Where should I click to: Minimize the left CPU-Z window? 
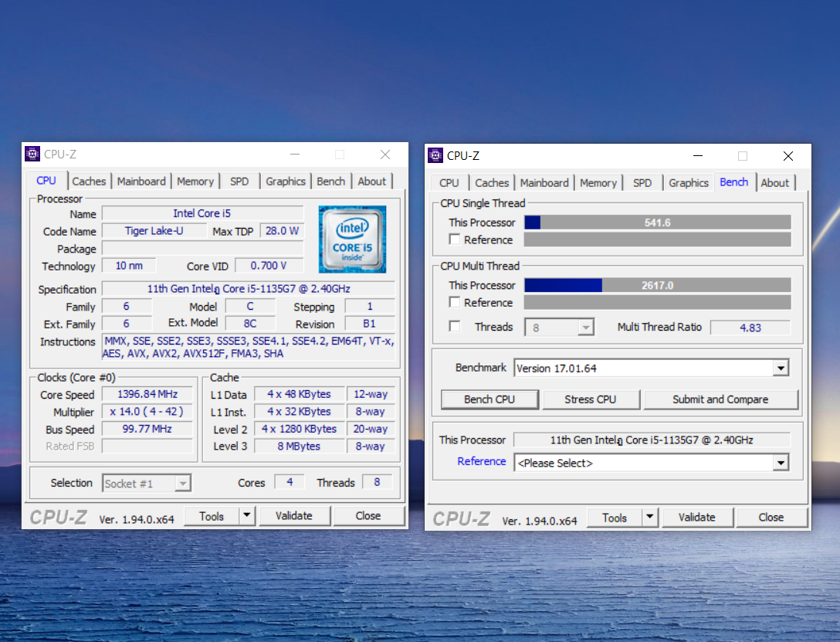tap(295, 155)
